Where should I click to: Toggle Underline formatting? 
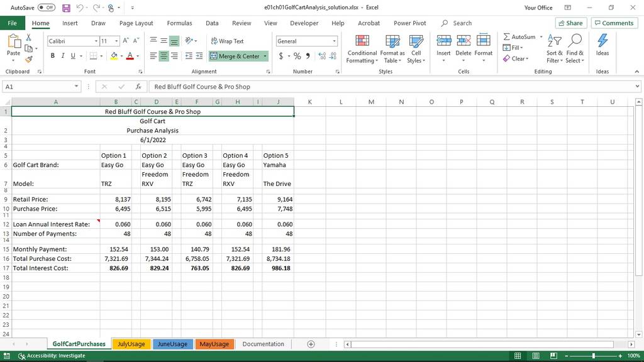(73, 56)
